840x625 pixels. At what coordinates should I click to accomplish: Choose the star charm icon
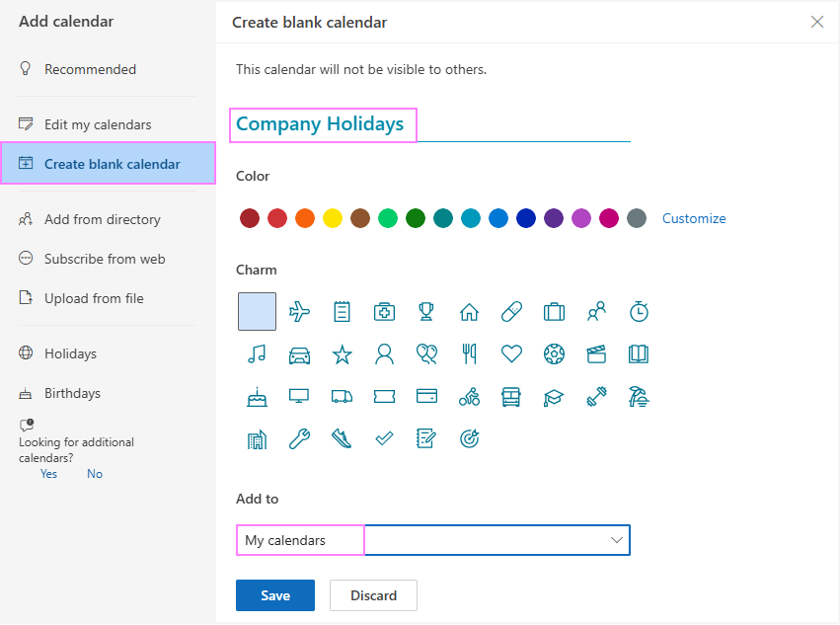(x=342, y=354)
